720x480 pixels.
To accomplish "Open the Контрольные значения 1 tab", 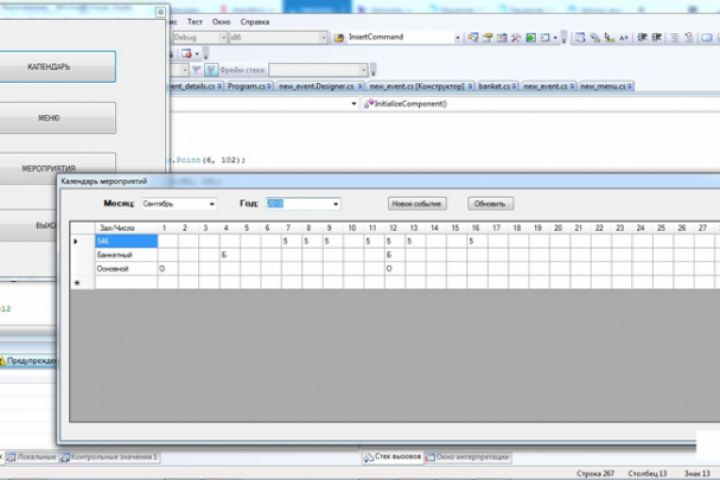I will tap(110, 457).
